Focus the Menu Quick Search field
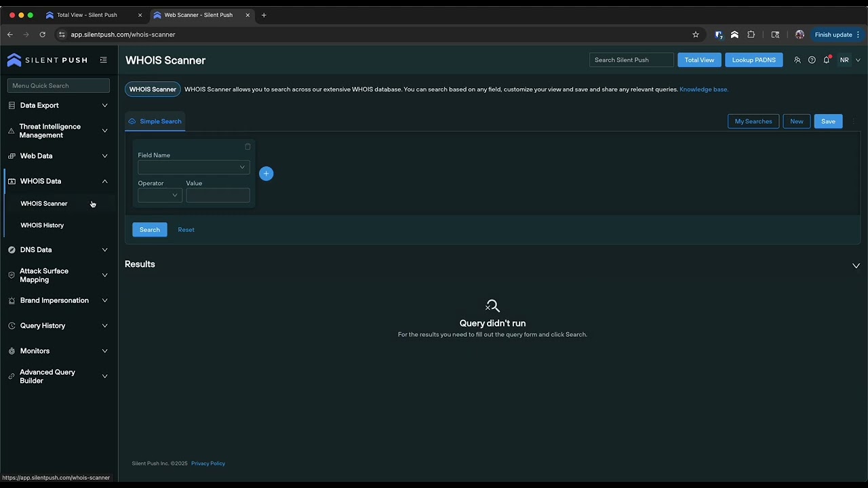This screenshot has height=488, width=868. tap(58, 85)
